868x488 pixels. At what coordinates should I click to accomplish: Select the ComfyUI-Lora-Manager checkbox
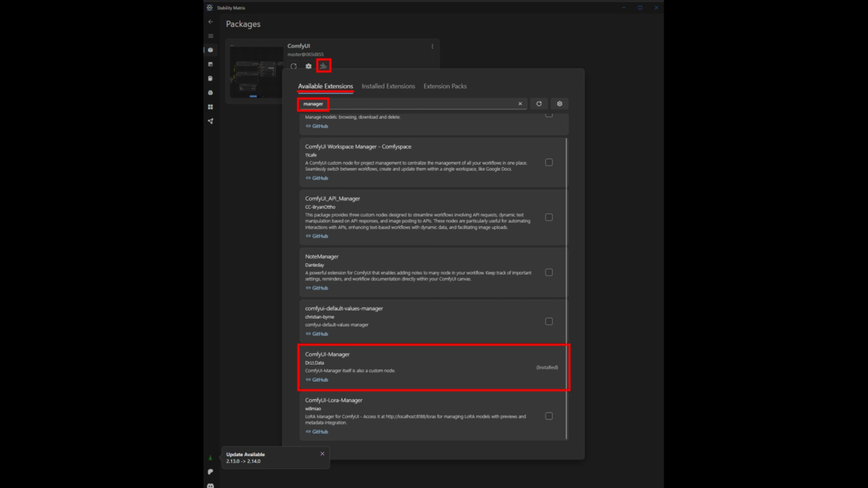tap(549, 416)
